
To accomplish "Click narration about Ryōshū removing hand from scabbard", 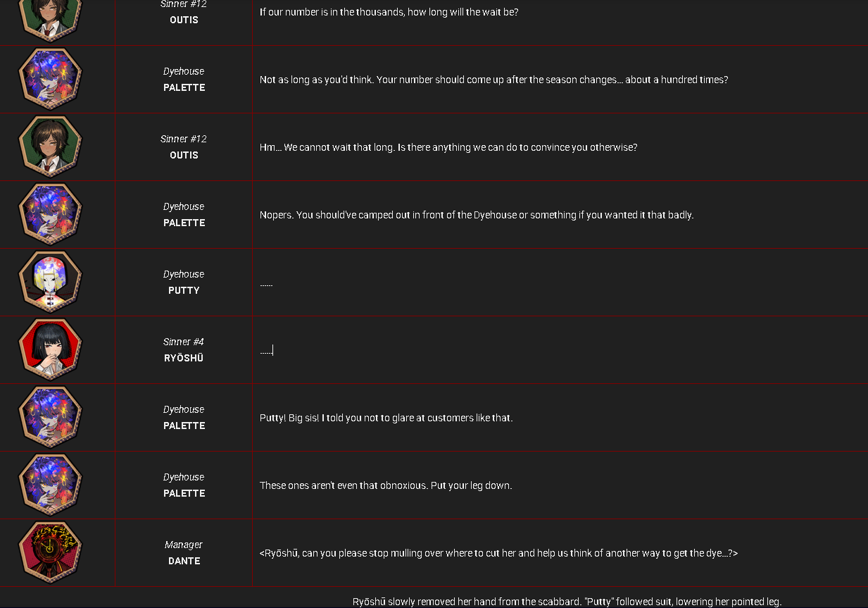I will pos(567,602).
